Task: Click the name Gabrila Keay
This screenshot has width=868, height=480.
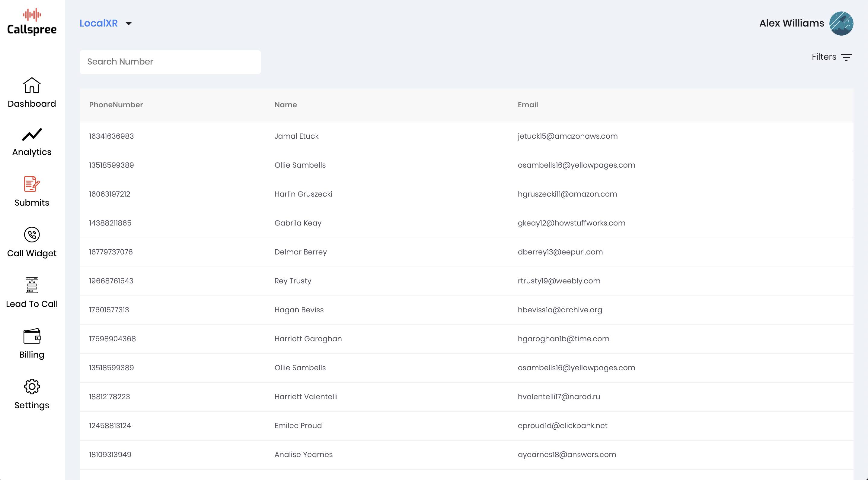Action: coord(298,223)
